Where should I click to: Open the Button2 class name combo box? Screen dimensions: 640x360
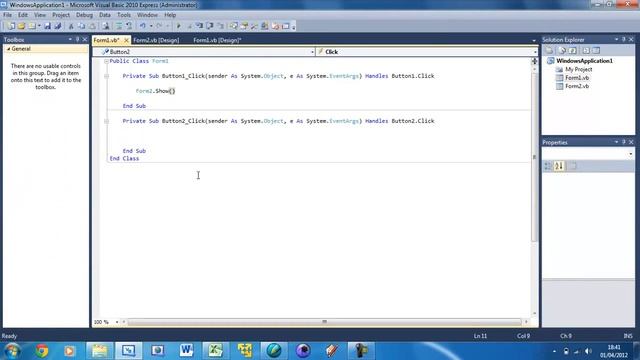tap(204, 52)
